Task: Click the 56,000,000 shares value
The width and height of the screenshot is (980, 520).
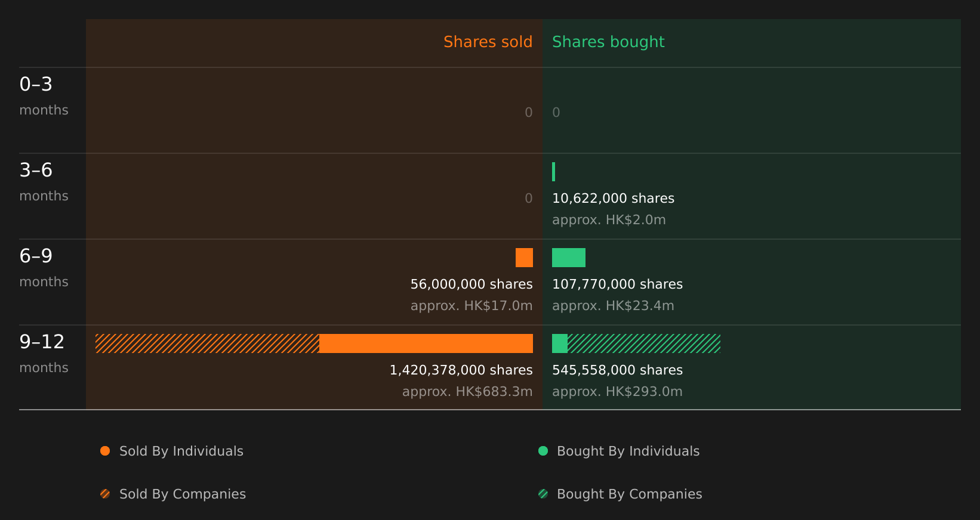Action: pyautogui.click(x=471, y=284)
